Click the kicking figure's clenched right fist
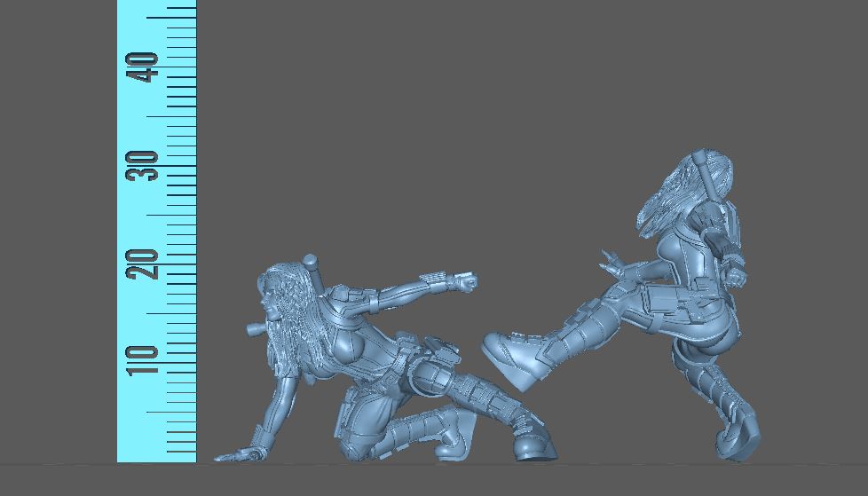The height and width of the screenshot is (496, 868). click(x=736, y=277)
